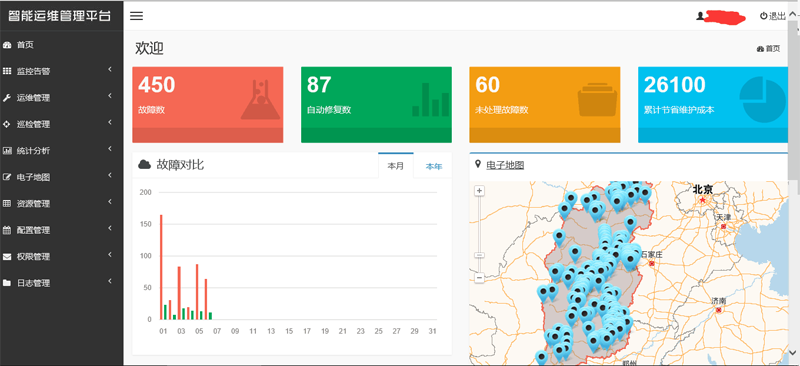The image size is (800, 366).
Task: Click the flask icon on the 故障数 card
Action: pos(261,99)
